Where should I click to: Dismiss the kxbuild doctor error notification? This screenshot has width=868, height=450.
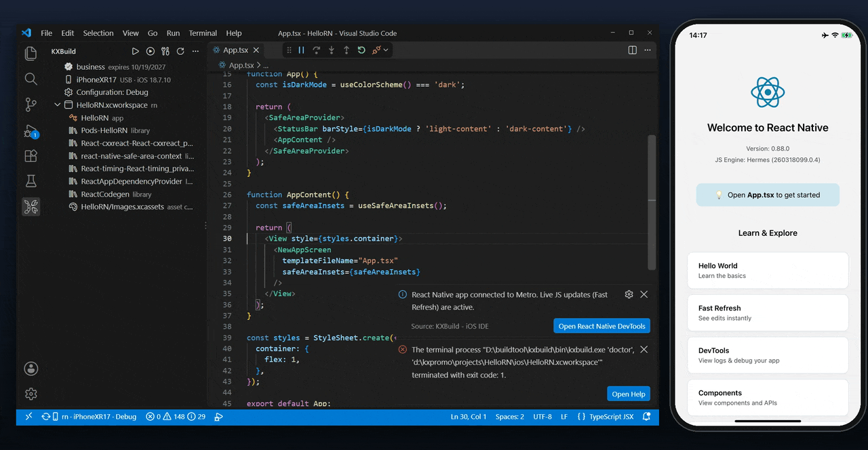[x=644, y=350]
